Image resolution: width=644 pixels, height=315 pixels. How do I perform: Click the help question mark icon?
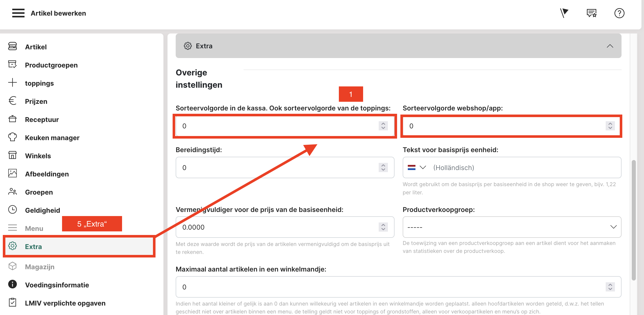point(619,13)
